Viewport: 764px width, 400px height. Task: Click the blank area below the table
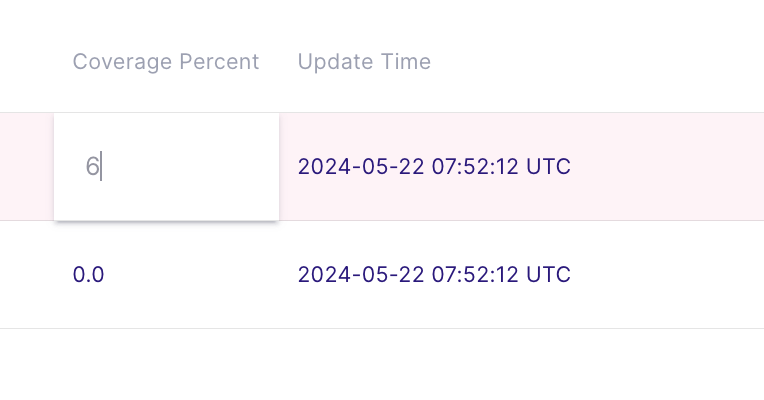(x=380, y=365)
